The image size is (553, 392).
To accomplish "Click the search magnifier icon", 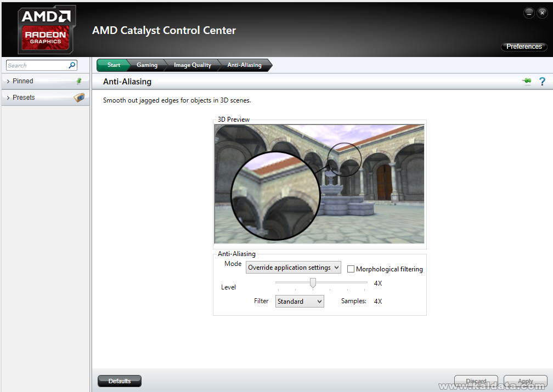I will tap(72, 65).
